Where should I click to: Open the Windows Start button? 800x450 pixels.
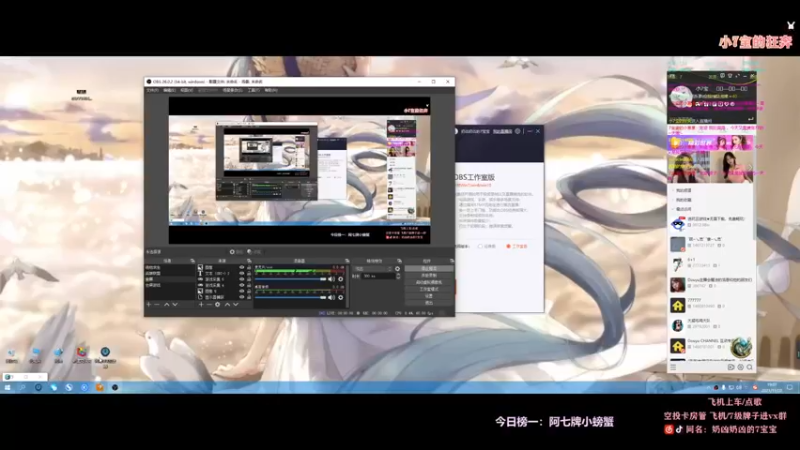pos(8,388)
